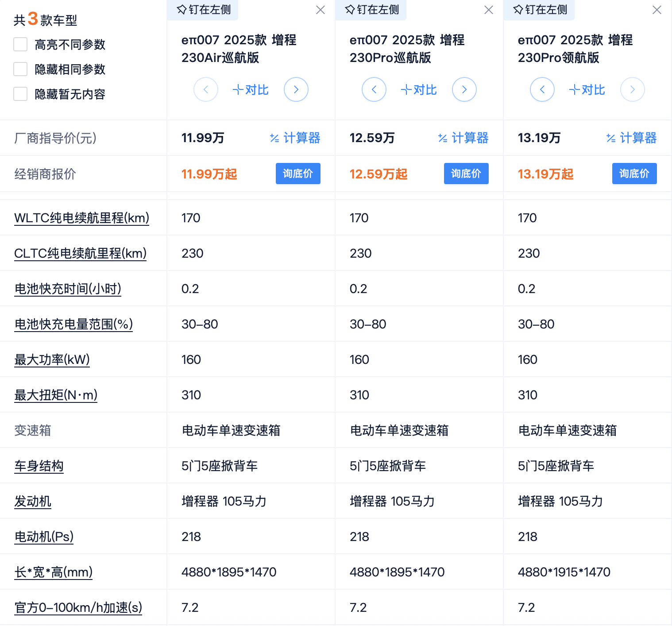This screenshot has width=672, height=626.
Task: Click the 13.19万 manufacturer guide price
Action: coord(539,138)
